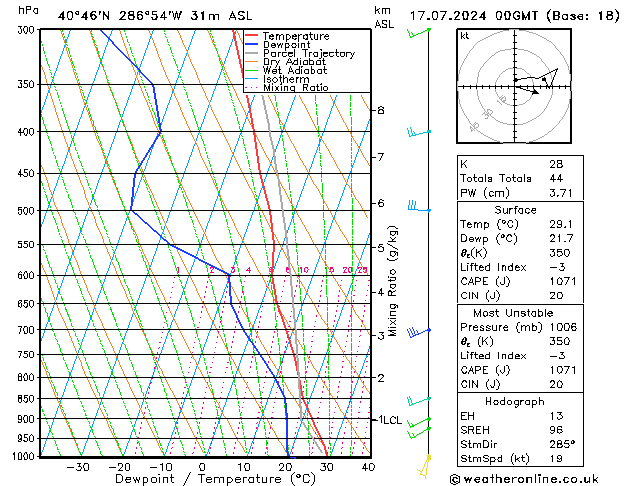Image resolution: width=629 pixels, height=486 pixels.
Task: Click the '1LCL' marker on the height axis
Action: point(390,420)
